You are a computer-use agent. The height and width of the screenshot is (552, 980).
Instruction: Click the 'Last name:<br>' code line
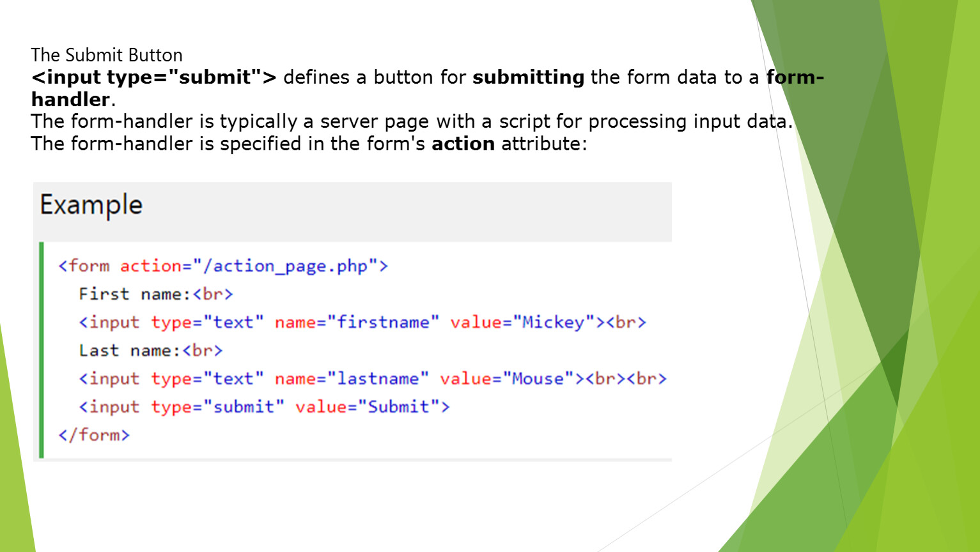coord(151,351)
